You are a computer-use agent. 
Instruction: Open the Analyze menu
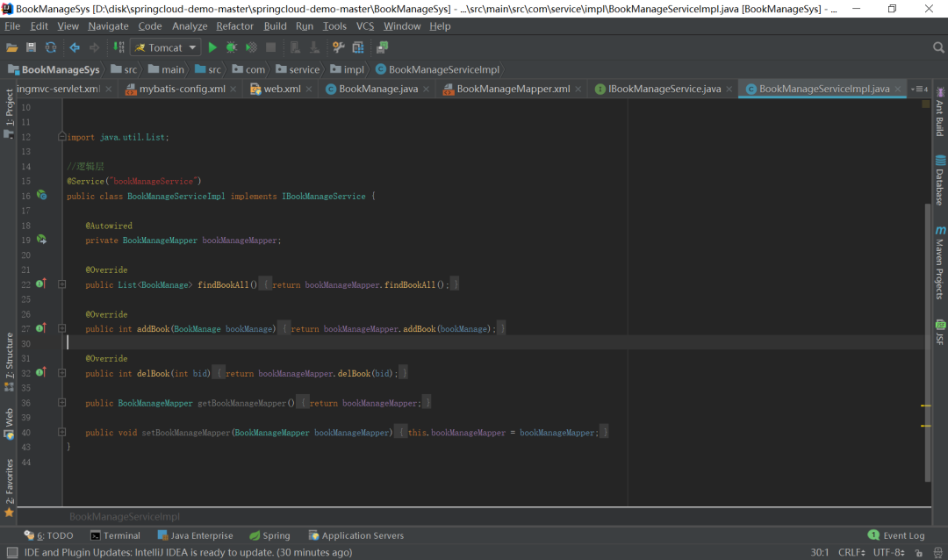(x=190, y=26)
